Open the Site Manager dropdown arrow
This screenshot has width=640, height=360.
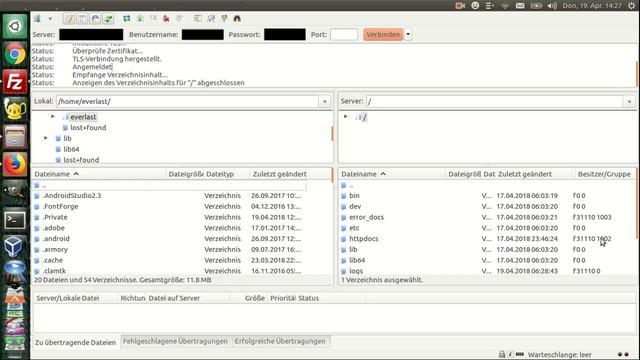pyautogui.click(x=50, y=19)
